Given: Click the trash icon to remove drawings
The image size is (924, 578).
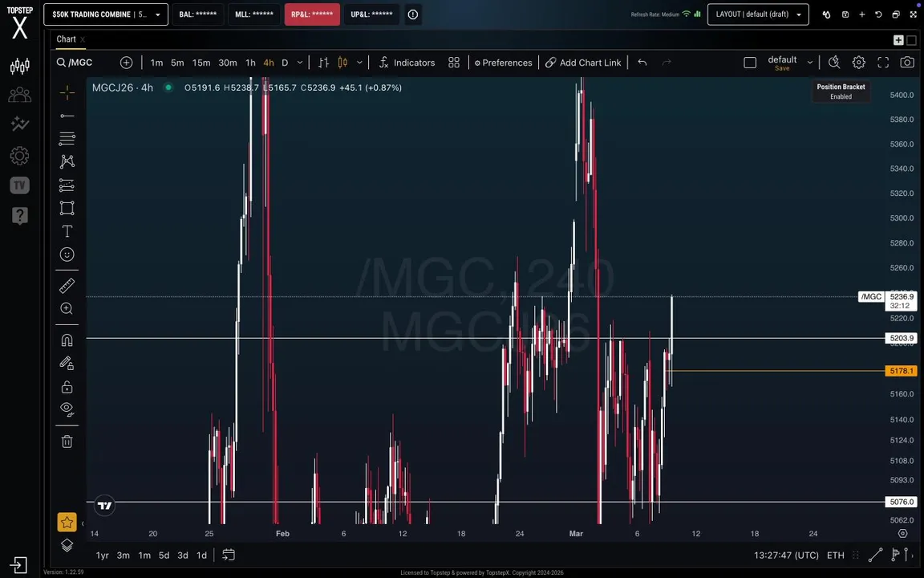Looking at the screenshot, I should 67,442.
